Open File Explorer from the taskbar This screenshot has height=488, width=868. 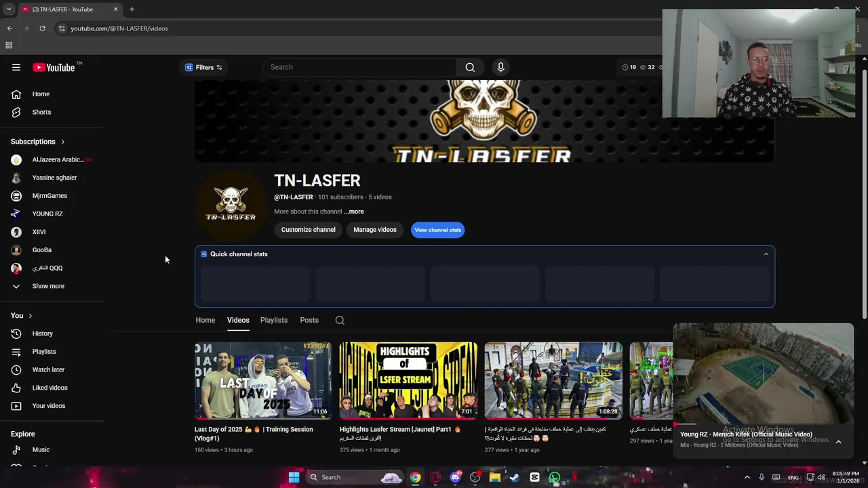[495, 477]
